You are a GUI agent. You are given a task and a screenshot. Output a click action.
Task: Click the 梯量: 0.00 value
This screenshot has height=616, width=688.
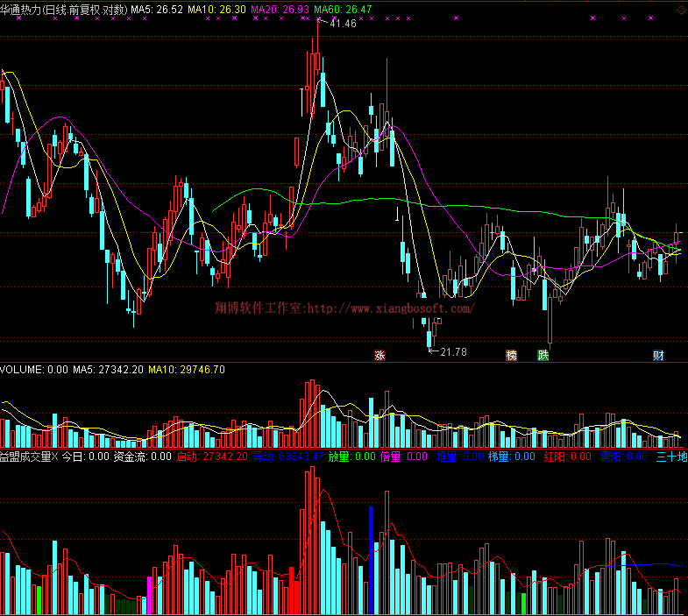point(512,457)
